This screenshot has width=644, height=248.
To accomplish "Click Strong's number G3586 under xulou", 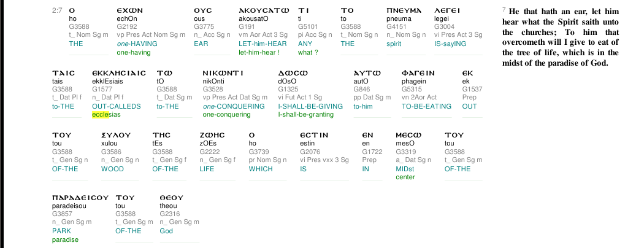I will [109, 152].
